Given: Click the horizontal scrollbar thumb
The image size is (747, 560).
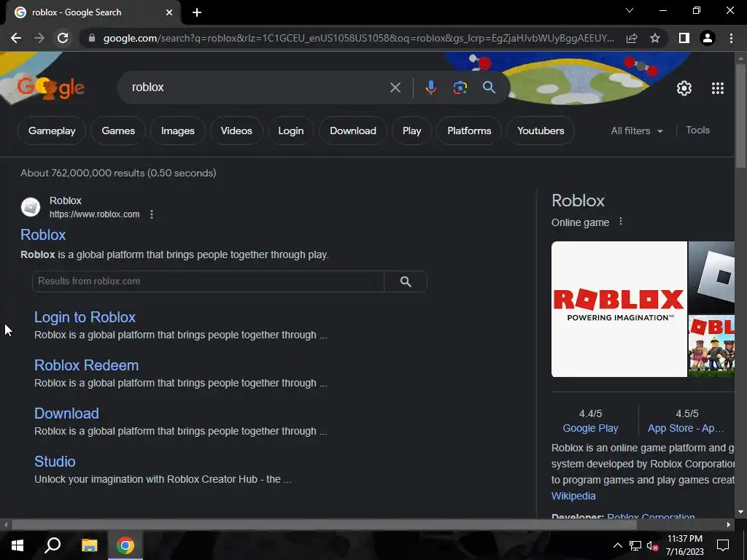Looking at the screenshot, I should (x=324, y=525).
